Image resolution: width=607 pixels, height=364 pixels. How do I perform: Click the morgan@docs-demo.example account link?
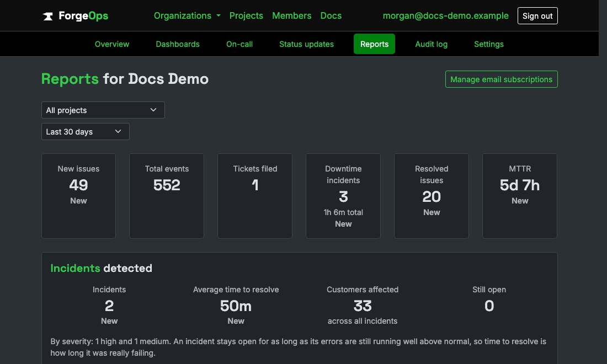point(445,16)
